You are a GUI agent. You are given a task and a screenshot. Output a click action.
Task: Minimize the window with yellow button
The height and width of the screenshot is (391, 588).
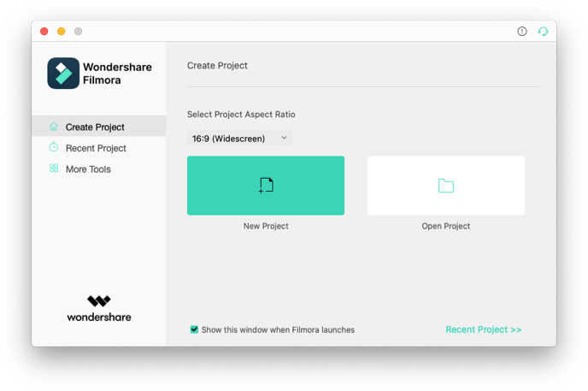[x=62, y=31]
